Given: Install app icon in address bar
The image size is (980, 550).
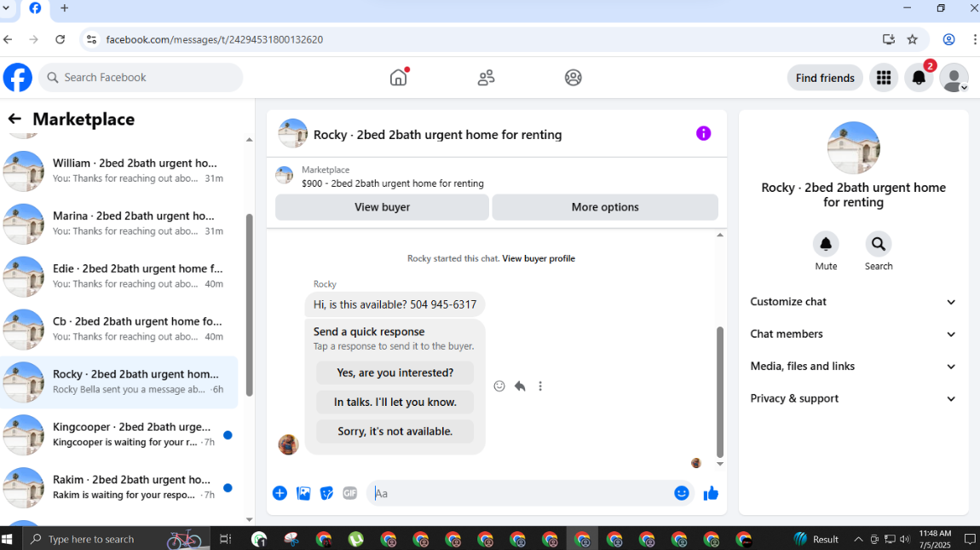Looking at the screenshot, I should coord(888,39).
